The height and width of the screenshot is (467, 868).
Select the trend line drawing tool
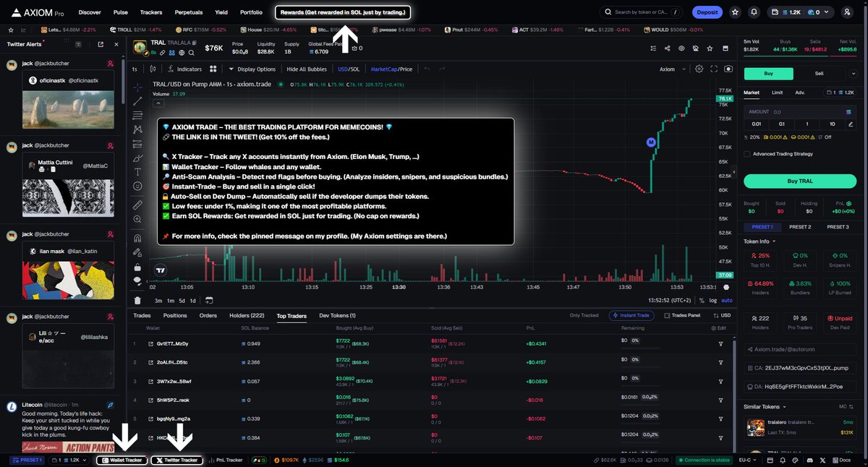tap(137, 101)
